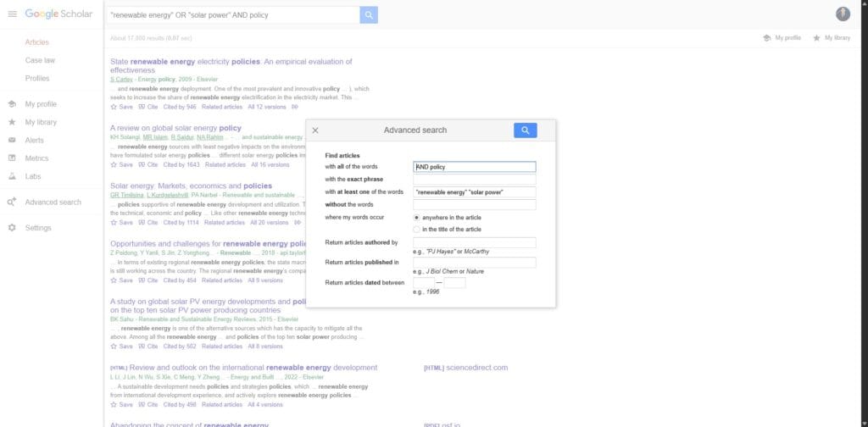Expand more options for State renewable energy article
The width and height of the screenshot is (868, 427).
click(x=295, y=107)
